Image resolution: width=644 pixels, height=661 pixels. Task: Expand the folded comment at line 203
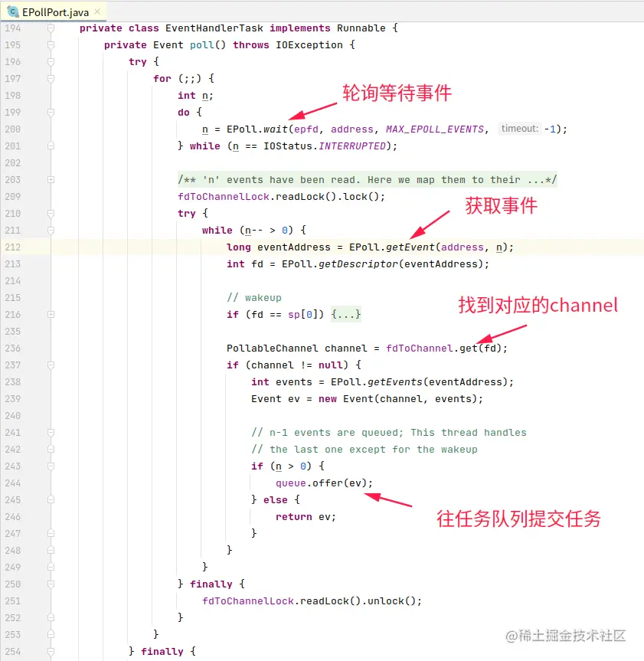(x=51, y=180)
